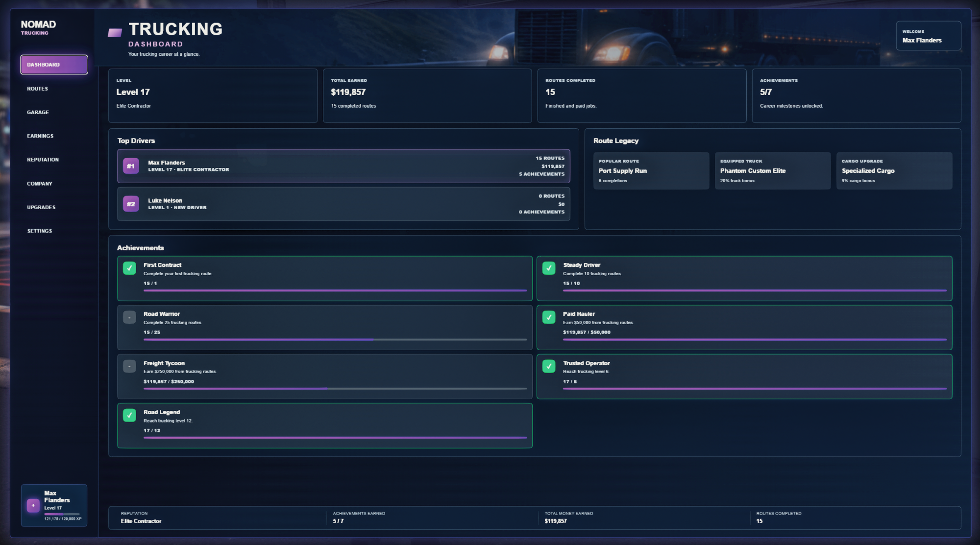Open the Welcome Max Flanders box

pyautogui.click(x=928, y=36)
